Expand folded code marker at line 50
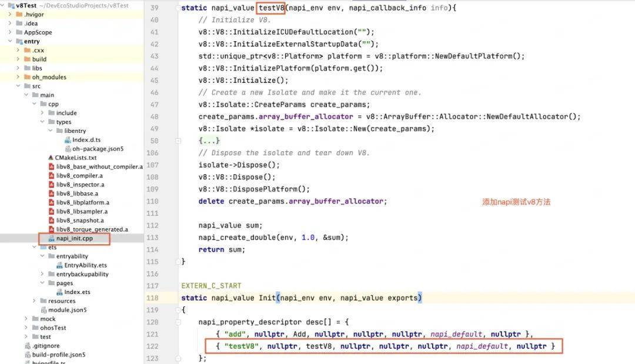The image size is (635, 364). pyautogui.click(x=178, y=141)
